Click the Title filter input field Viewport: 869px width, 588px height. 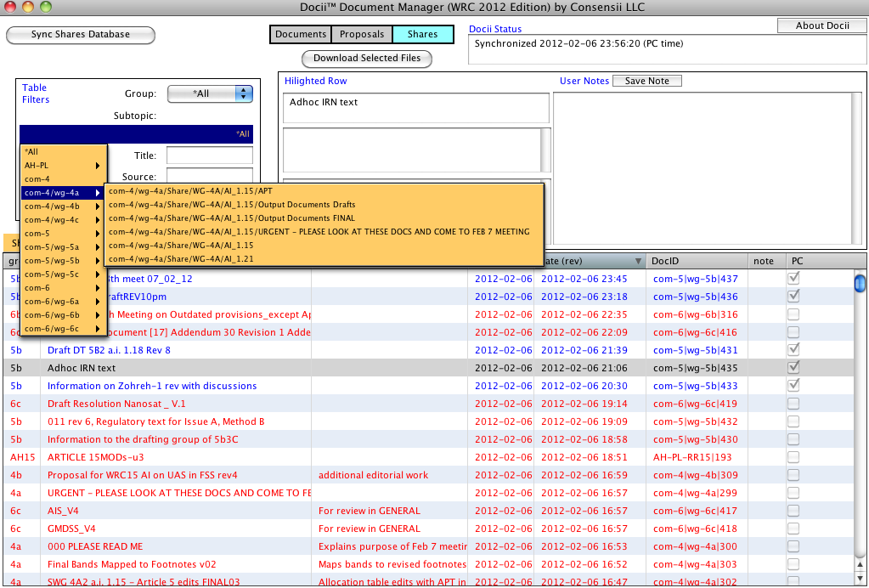[209, 155]
